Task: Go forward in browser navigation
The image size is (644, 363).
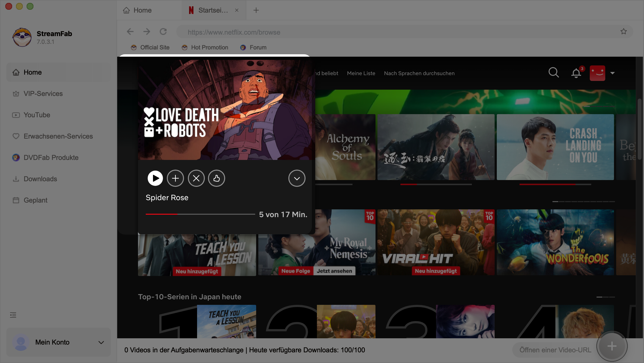Action: click(x=147, y=32)
